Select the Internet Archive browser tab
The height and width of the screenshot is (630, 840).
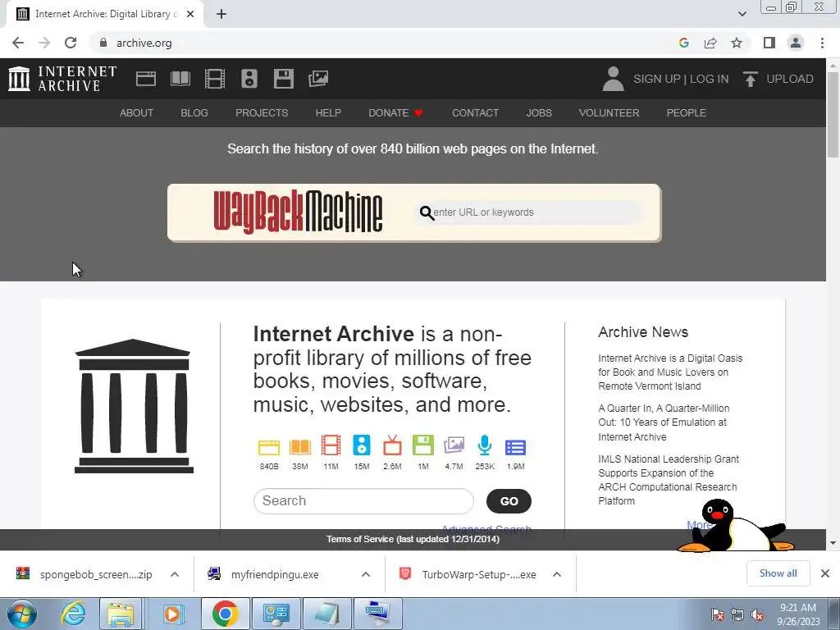pyautogui.click(x=105, y=15)
